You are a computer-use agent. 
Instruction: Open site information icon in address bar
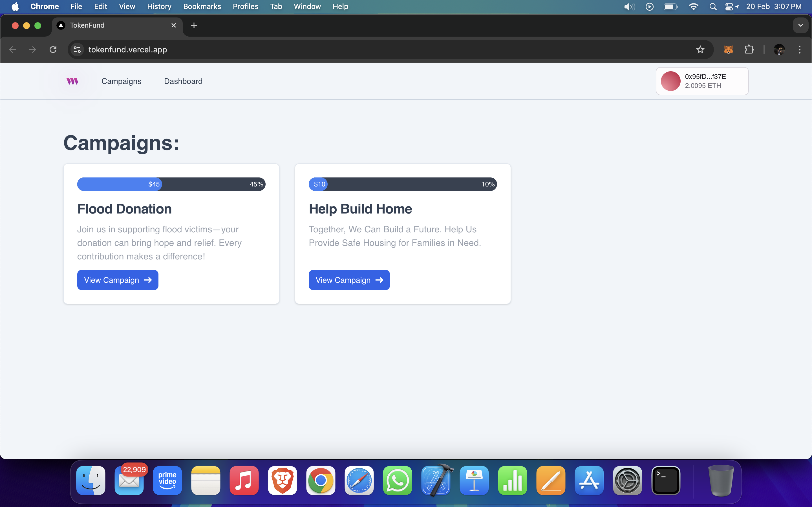pyautogui.click(x=77, y=50)
